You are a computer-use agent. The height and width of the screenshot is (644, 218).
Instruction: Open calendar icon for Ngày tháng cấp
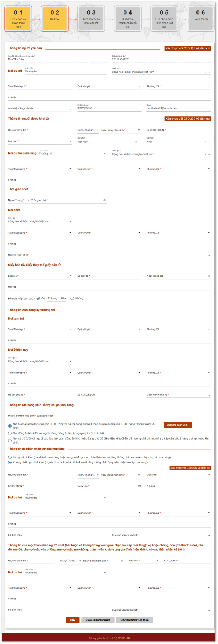pos(209,276)
